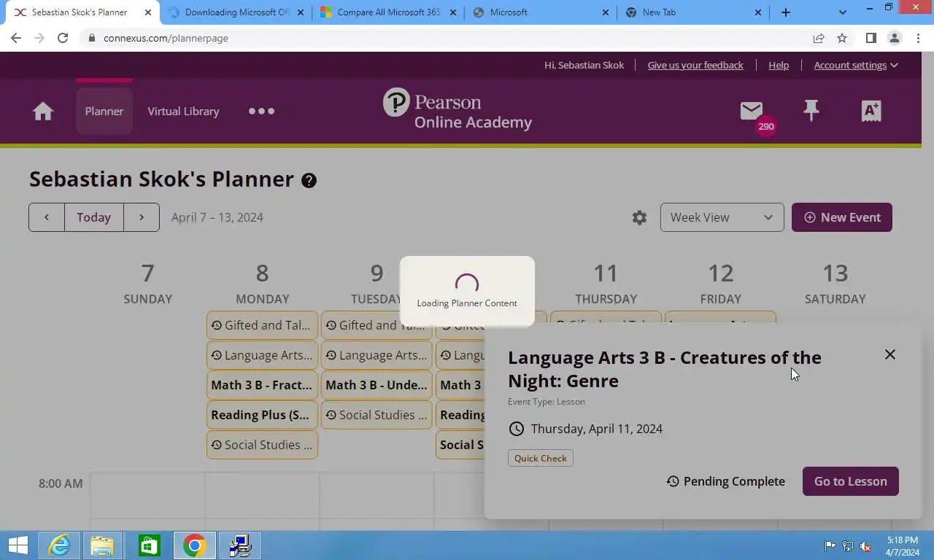
Task: Close the Downloading Microsoft Office tab
Action: click(x=300, y=12)
